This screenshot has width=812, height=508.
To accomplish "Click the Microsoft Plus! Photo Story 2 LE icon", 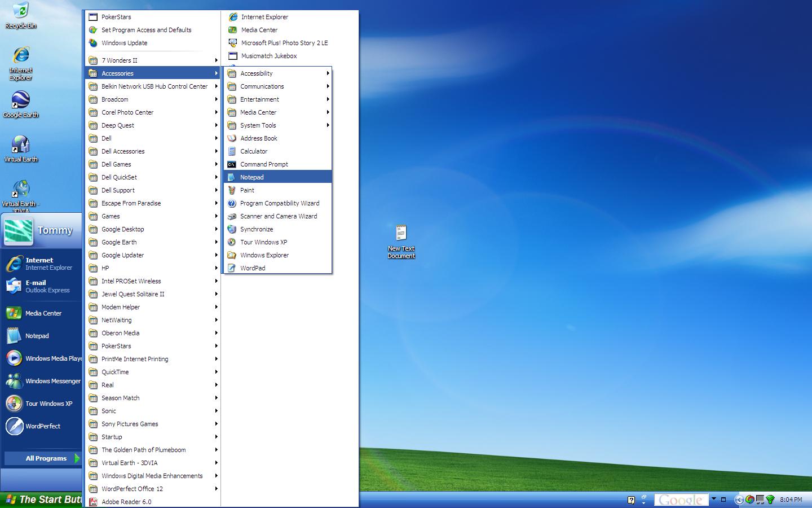I will (x=232, y=43).
